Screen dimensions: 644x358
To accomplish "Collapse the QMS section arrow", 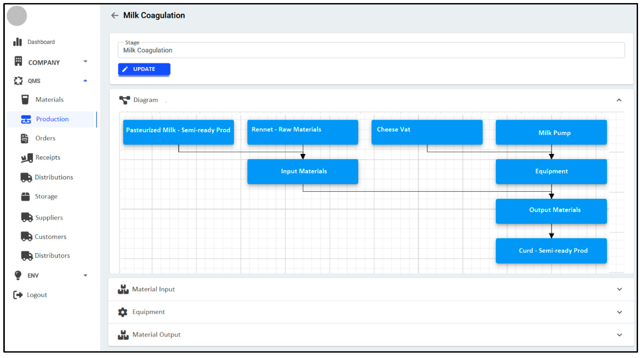I will pos(85,81).
